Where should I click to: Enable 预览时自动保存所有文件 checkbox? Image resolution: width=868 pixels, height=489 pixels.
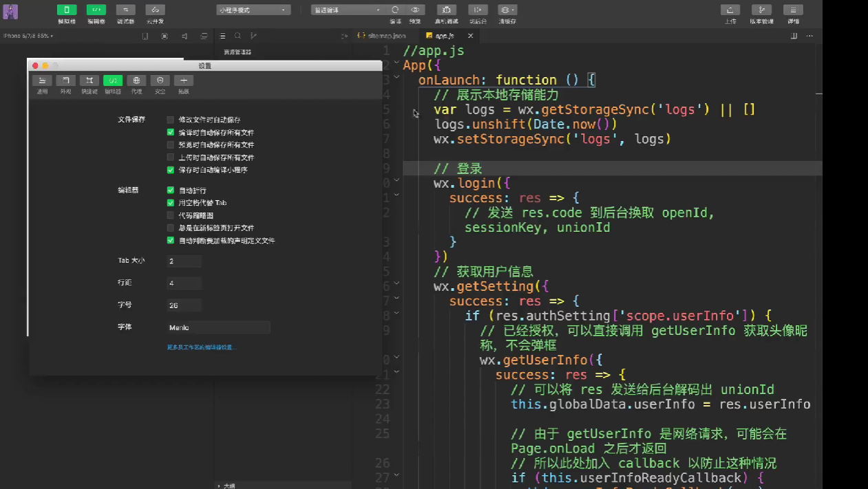click(171, 145)
